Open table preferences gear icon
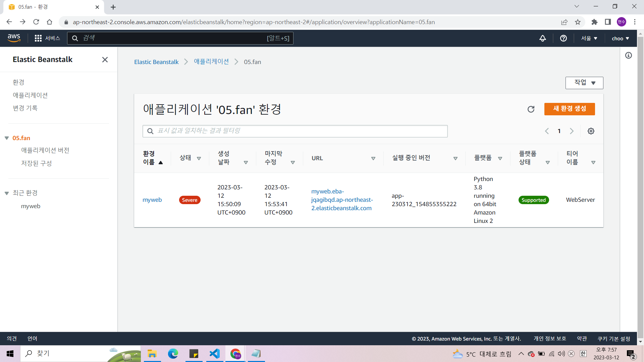Screen dimensions: 644x362 tap(591, 131)
